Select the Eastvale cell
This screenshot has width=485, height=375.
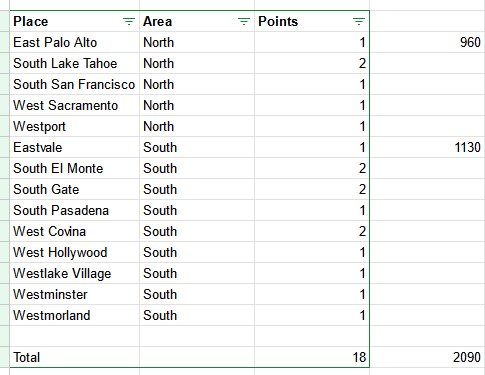(x=75, y=147)
